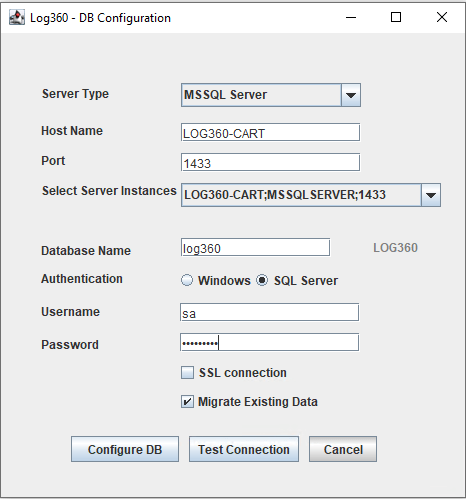This screenshot has height=499, width=466.
Task: Click the Configure DB button
Action: (125, 449)
